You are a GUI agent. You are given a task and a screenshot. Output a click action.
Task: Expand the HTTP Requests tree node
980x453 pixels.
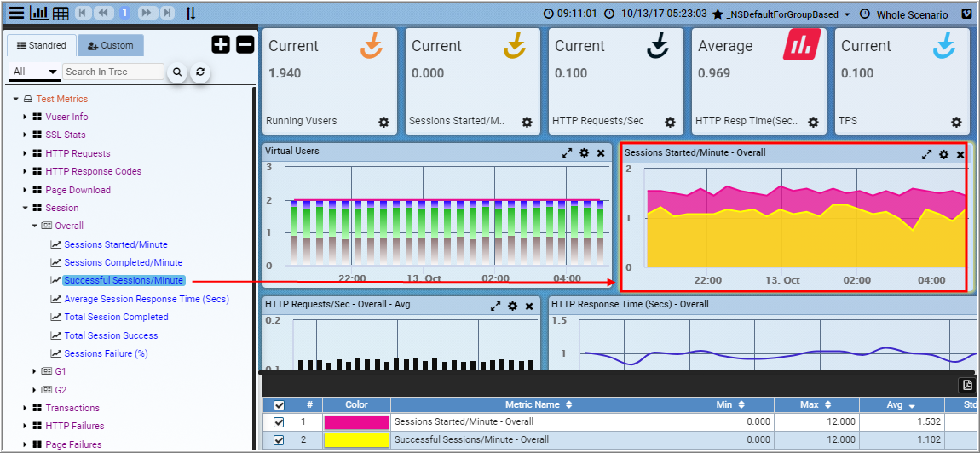(x=25, y=153)
